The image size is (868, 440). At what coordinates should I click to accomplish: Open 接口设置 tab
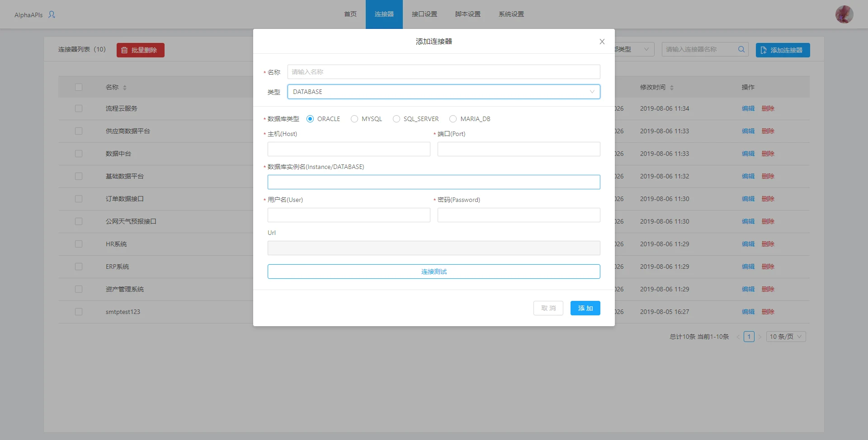pyautogui.click(x=425, y=14)
